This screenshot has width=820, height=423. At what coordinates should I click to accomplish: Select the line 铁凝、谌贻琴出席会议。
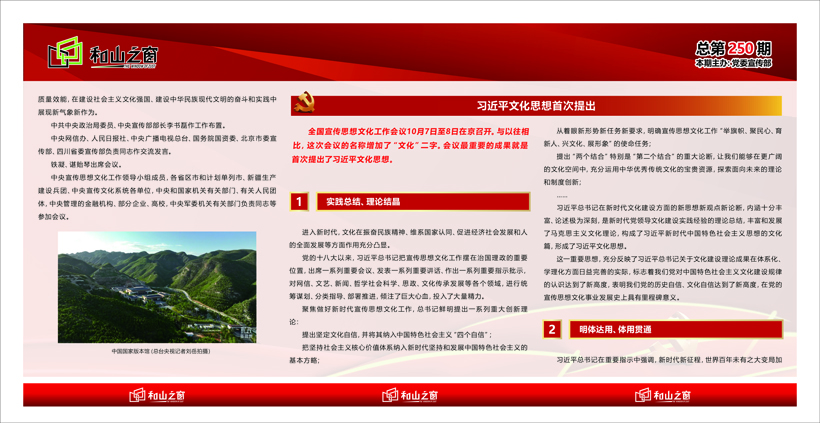point(86,164)
